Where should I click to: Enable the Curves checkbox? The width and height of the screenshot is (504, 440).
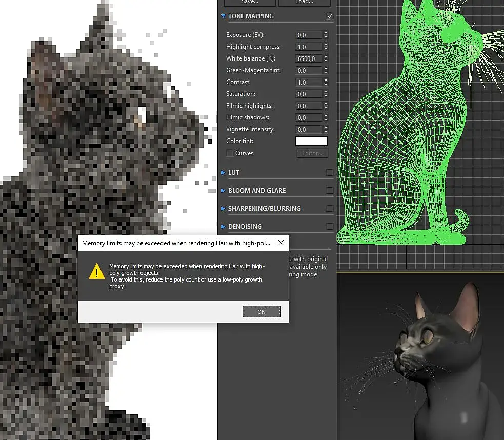coord(230,153)
